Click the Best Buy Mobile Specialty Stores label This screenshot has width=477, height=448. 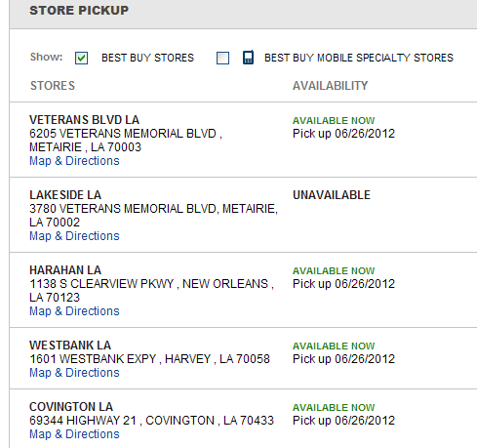point(359,58)
